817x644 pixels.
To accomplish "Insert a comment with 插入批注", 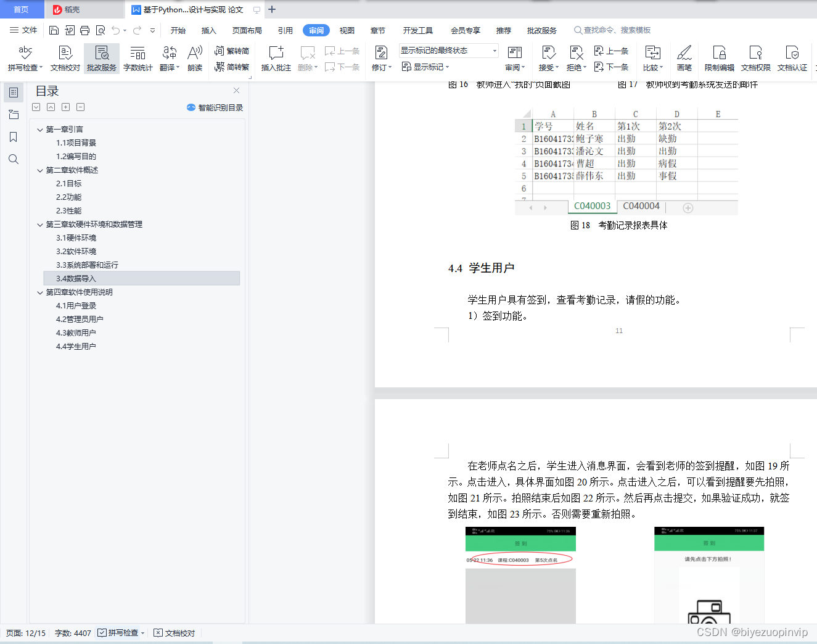I will click(x=276, y=57).
